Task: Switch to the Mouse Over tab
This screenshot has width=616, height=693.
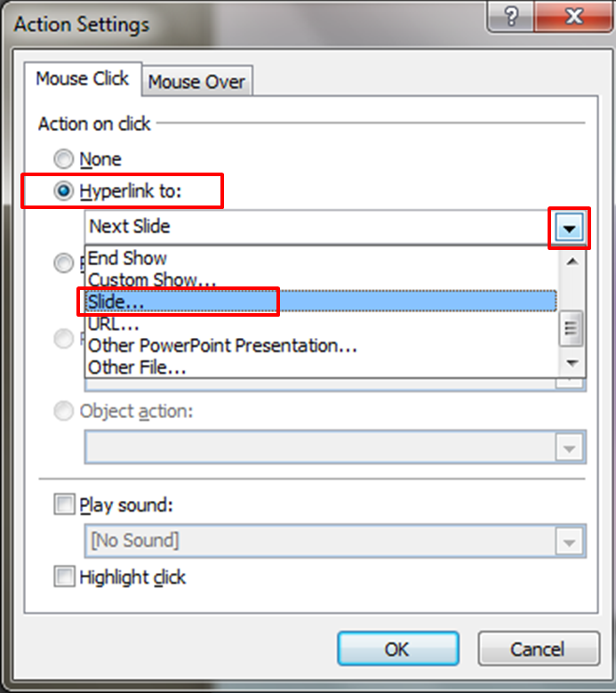Action: (196, 82)
